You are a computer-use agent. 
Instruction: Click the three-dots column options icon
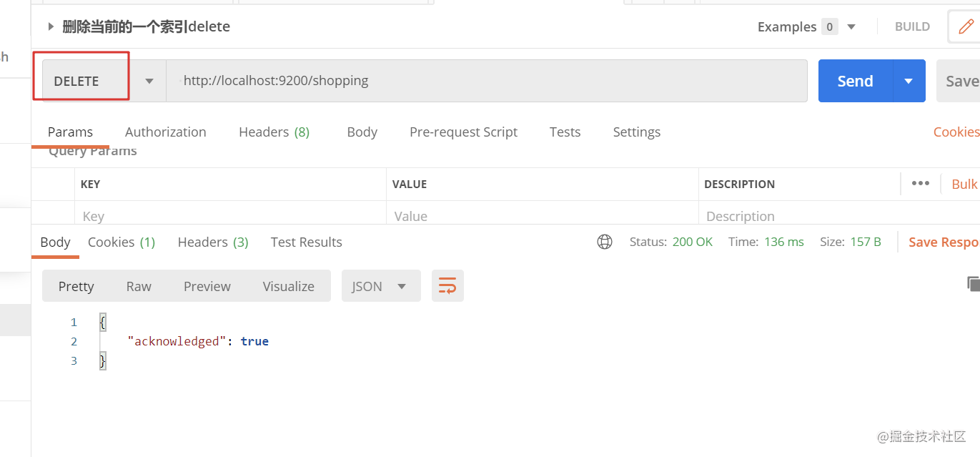click(921, 184)
